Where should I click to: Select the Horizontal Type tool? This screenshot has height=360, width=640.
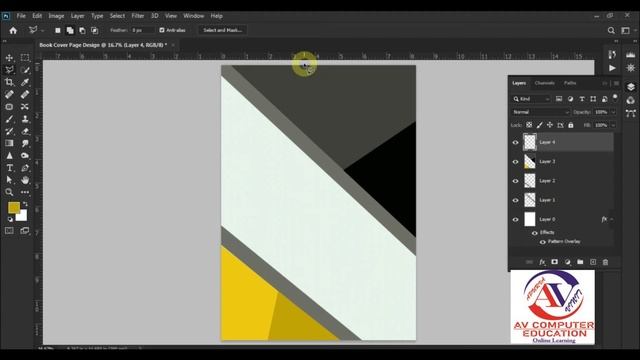pos(9,168)
